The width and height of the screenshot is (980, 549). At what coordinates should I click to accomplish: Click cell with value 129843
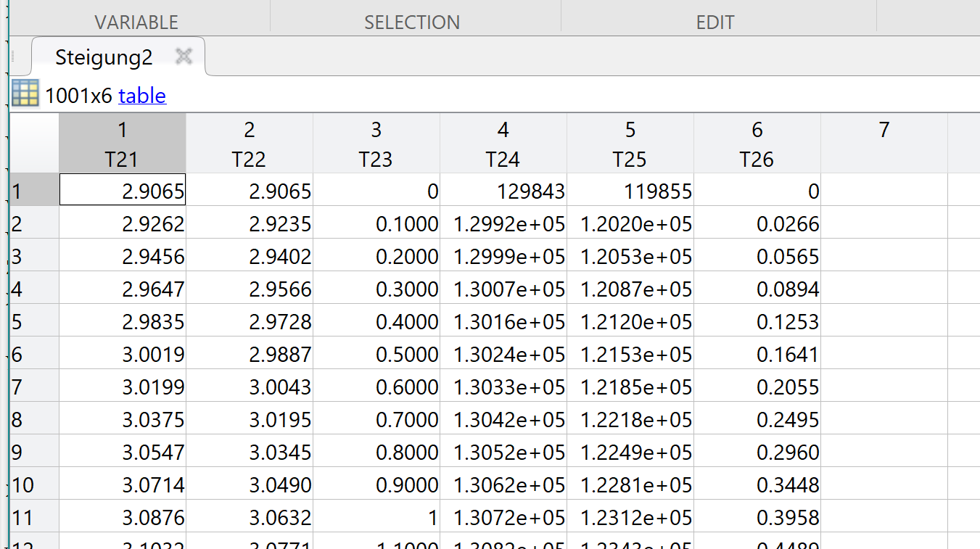pos(503,191)
